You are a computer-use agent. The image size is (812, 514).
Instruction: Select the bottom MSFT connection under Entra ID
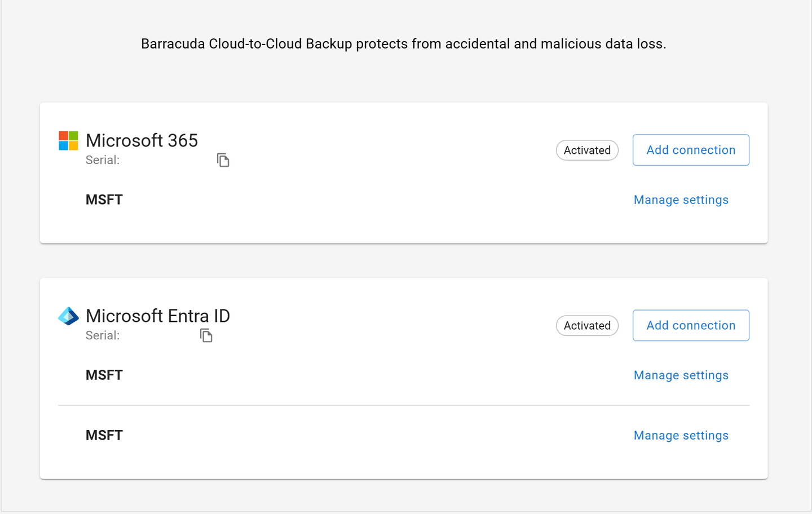(104, 436)
